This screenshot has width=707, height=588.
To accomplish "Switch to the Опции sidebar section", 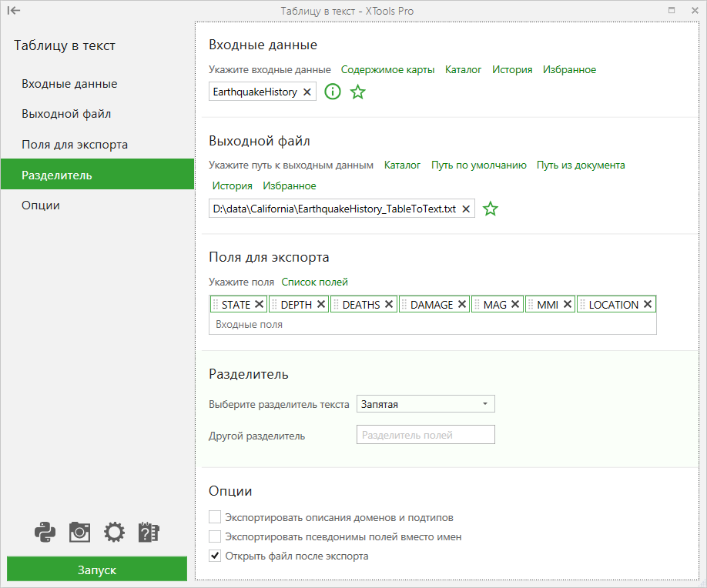I will 41,205.
